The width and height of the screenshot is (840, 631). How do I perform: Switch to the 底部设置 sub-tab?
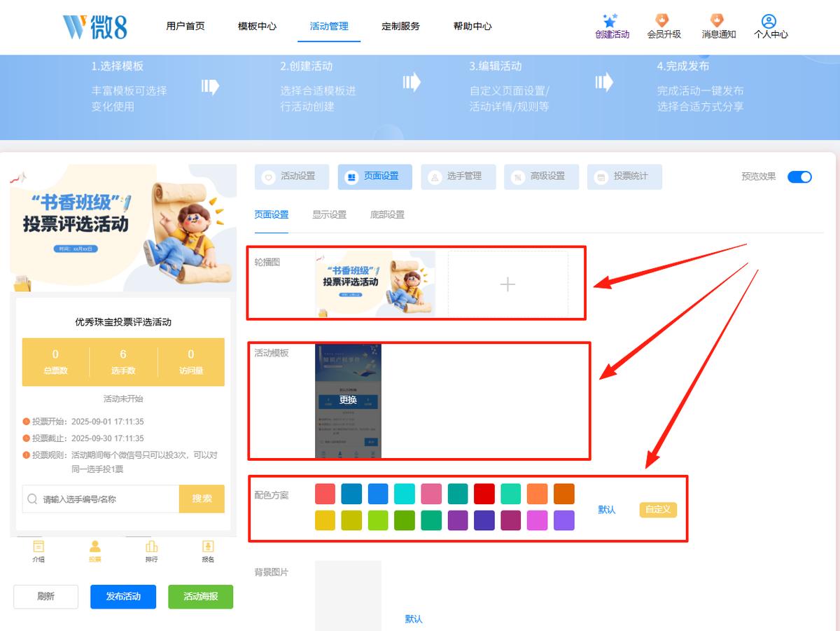[387, 215]
